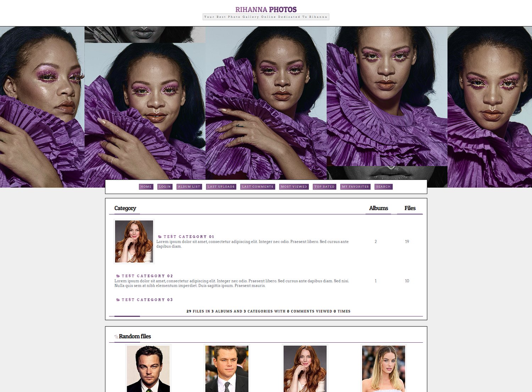This screenshot has height=392, width=532.
Task: Open the random file of red-haired woman
Action: (x=305, y=369)
